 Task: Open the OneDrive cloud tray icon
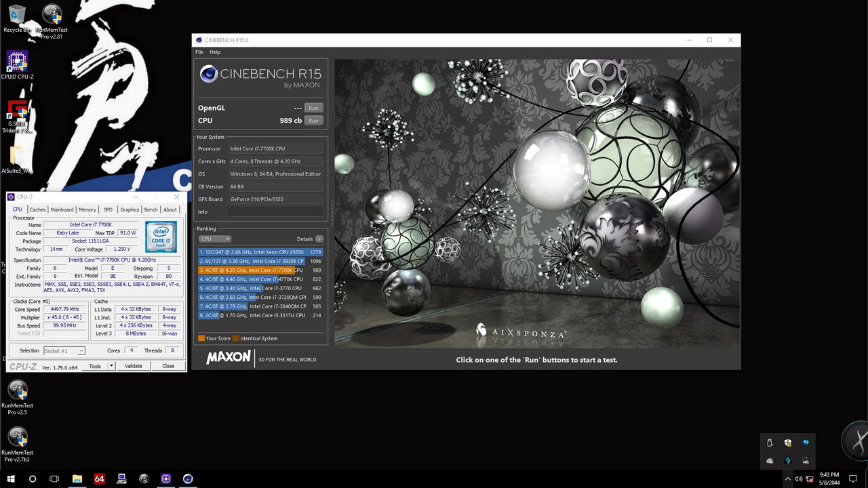tap(770, 461)
